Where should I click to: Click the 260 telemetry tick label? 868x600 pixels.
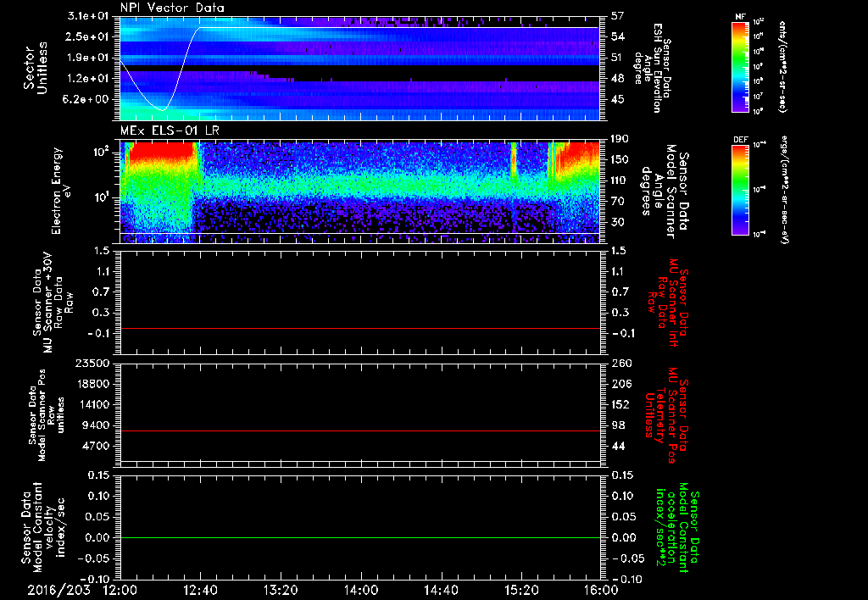coord(620,363)
